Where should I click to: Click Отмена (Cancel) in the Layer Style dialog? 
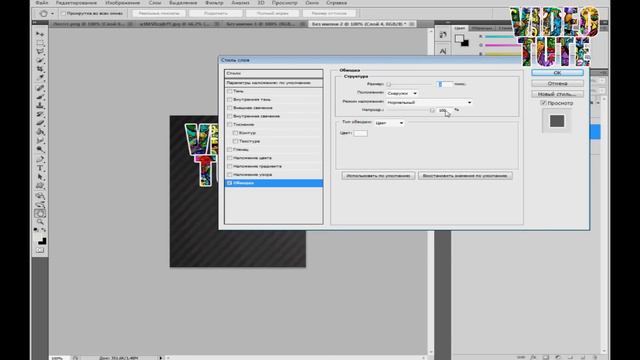pyautogui.click(x=557, y=83)
